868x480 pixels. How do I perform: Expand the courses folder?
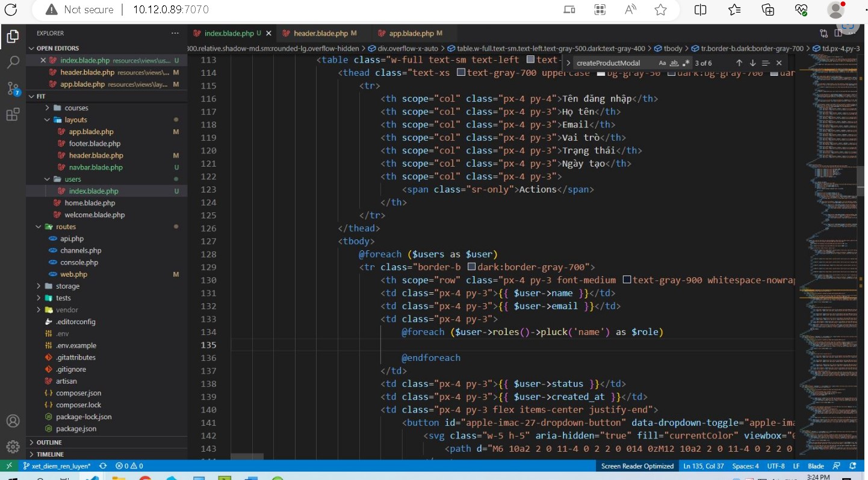click(76, 108)
